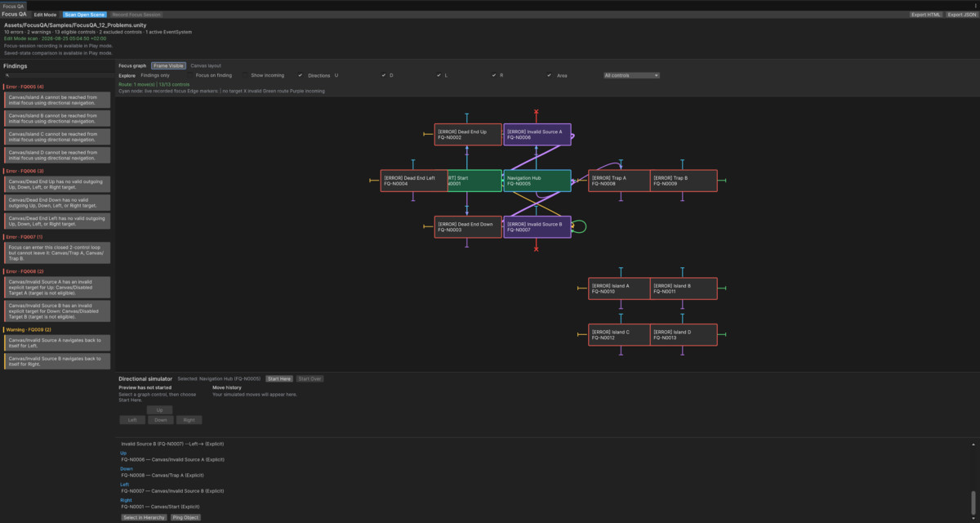Export report as HTML
Viewport: 980px width, 523px height.
click(x=926, y=15)
